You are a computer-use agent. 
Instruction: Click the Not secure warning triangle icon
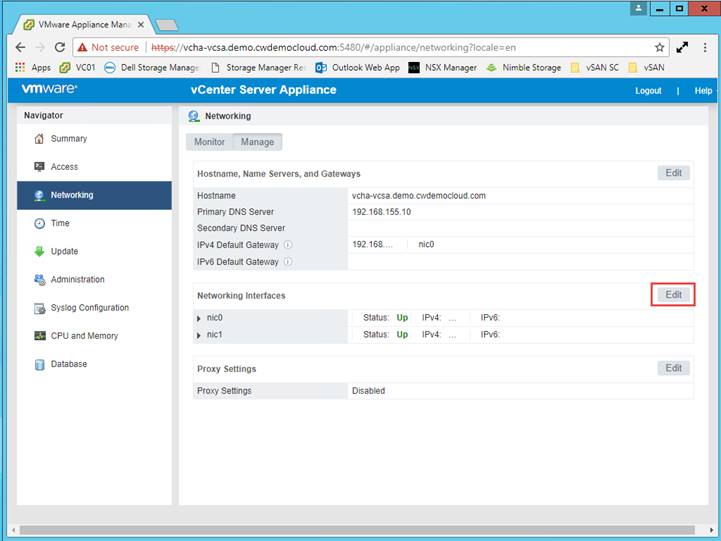(x=82, y=47)
